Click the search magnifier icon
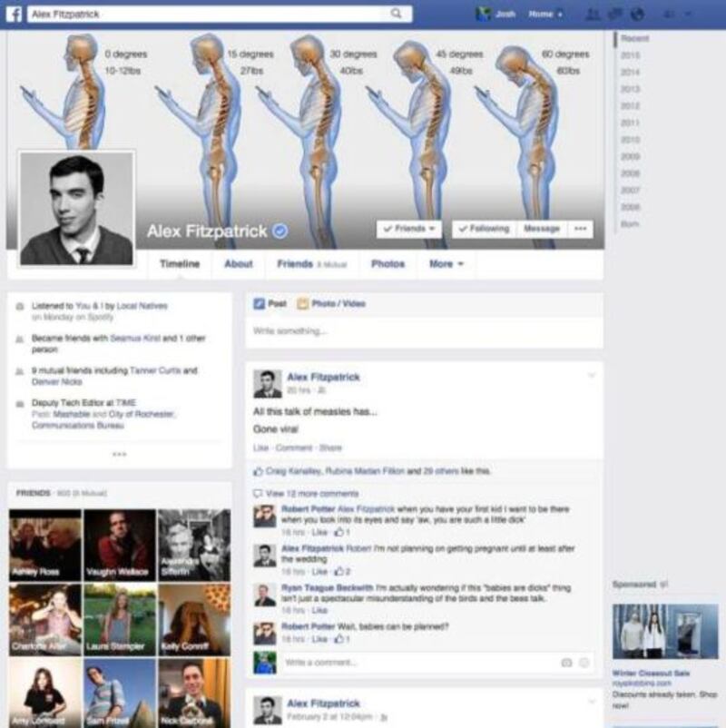 (396, 14)
